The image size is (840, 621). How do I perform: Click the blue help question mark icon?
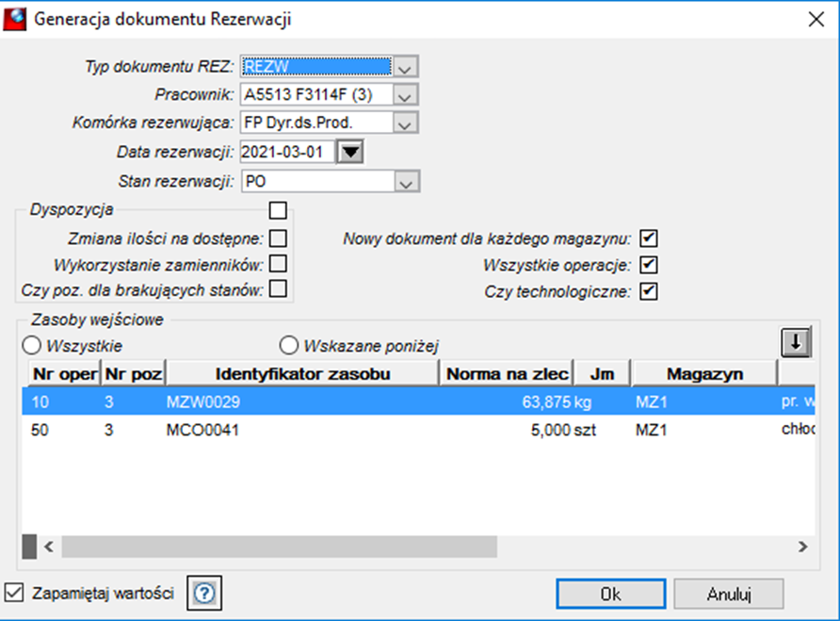[x=204, y=593]
